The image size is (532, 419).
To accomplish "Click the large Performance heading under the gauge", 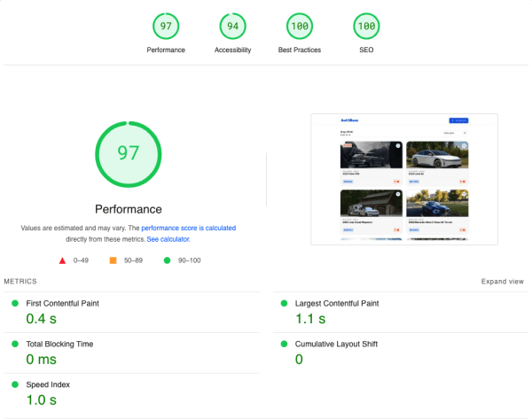I will (129, 209).
